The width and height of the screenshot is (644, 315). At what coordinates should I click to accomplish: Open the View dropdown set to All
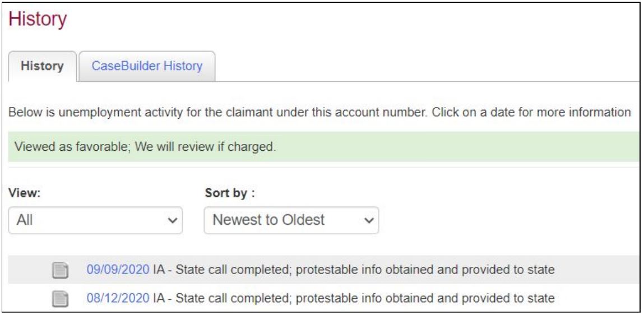95,220
